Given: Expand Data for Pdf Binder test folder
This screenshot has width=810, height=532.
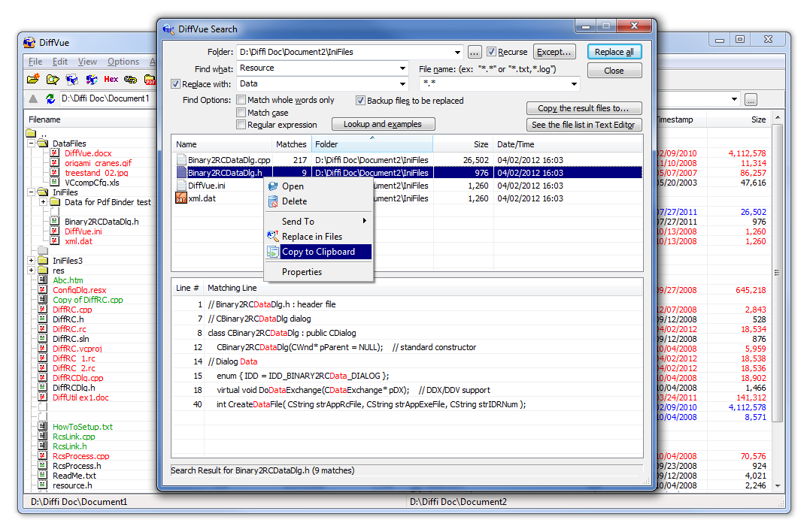Looking at the screenshot, I should pyautogui.click(x=44, y=202).
